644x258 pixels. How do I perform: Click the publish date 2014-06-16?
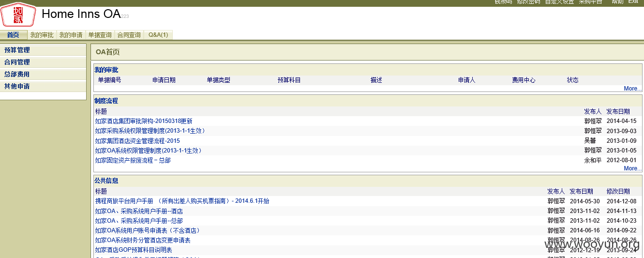pyautogui.click(x=585, y=230)
